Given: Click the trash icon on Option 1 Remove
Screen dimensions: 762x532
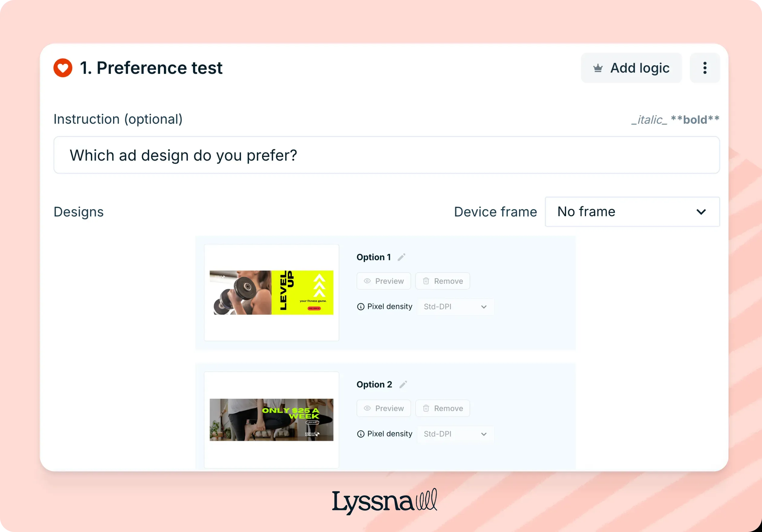Looking at the screenshot, I should [426, 281].
